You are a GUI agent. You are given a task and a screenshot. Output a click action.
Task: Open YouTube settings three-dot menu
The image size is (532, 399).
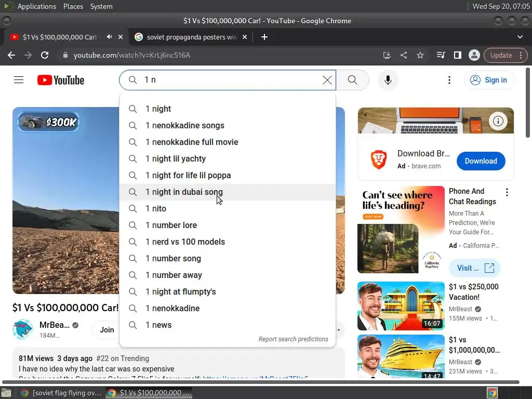[449, 80]
